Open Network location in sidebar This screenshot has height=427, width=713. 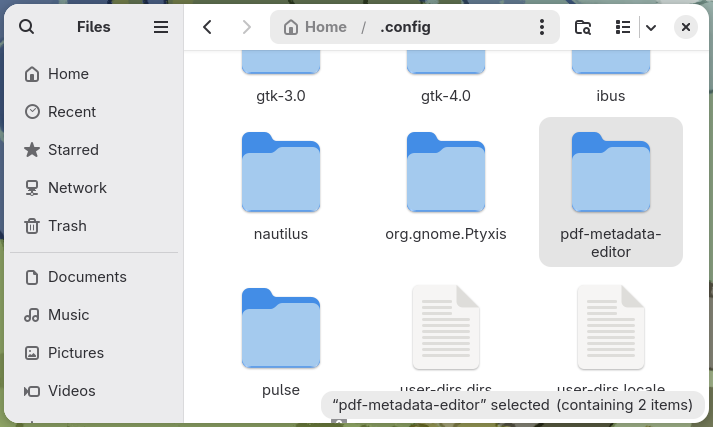coord(77,188)
